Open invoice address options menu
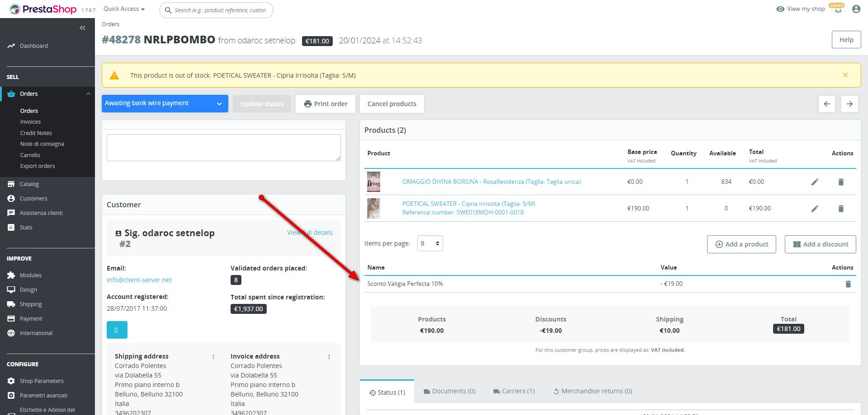The image size is (868, 415). pos(329,357)
